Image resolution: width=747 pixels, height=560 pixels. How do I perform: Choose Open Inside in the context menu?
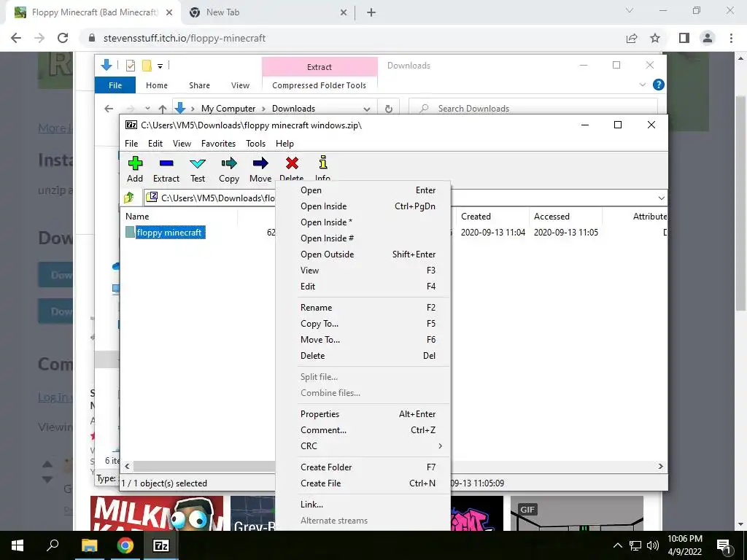tap(363, 206)
